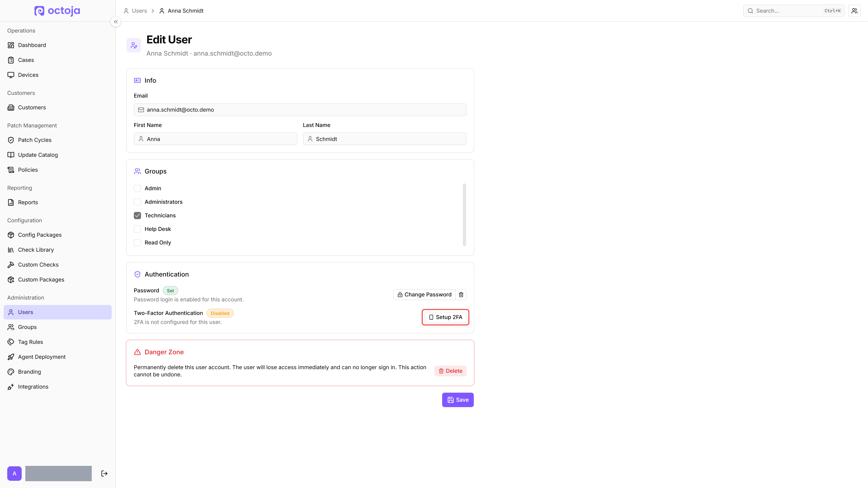Click the Setup 2FA button
The height and width of the screenshot is (488, 868).
tap(446, 317)
